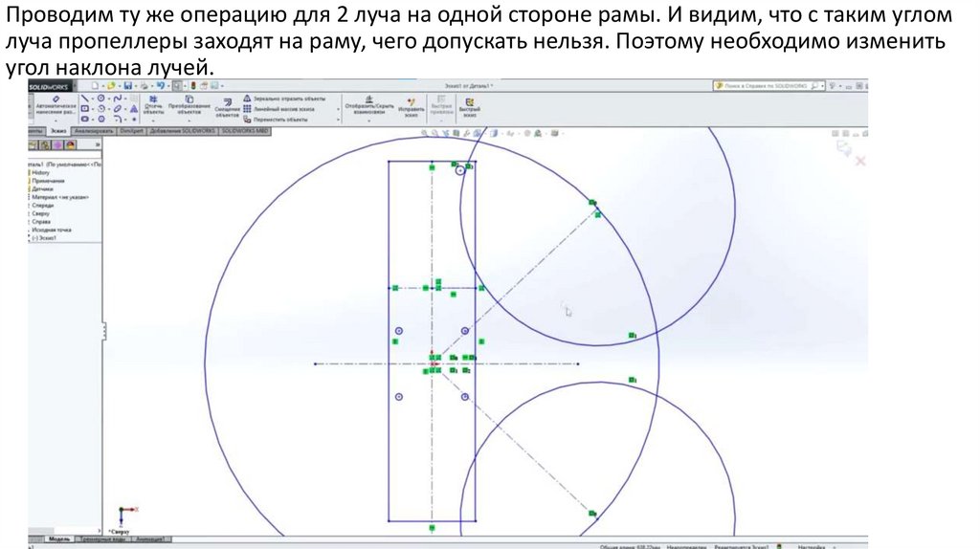Select (-) Эскиз1 in the feature tree
Image resolution: width=980 pixels, height=549 pixels.
pos(44,238)
